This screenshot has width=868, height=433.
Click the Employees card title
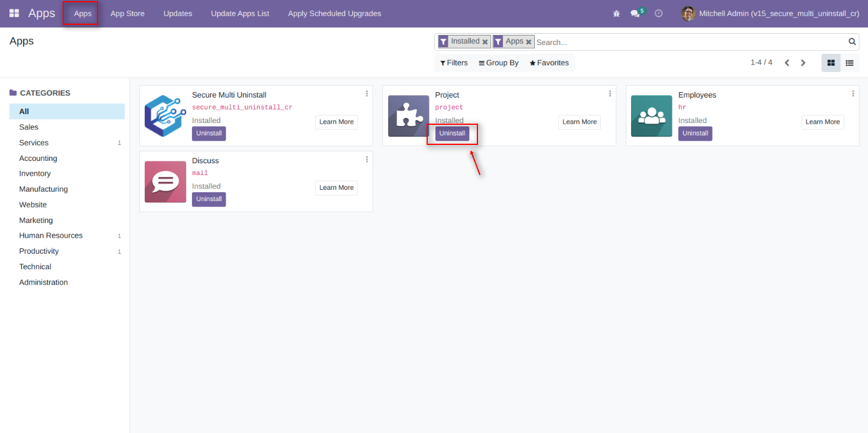(x=697, y=95)
